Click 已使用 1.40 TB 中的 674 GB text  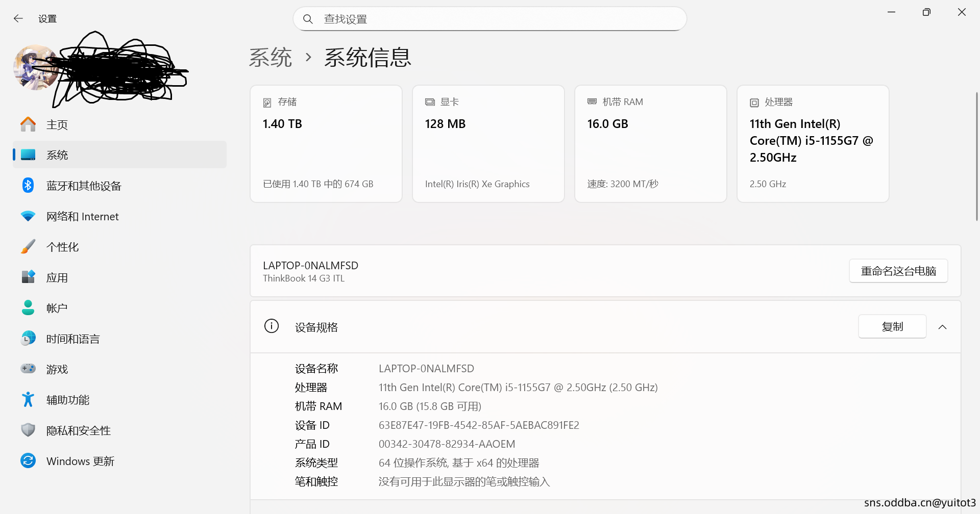pos(318,184)
